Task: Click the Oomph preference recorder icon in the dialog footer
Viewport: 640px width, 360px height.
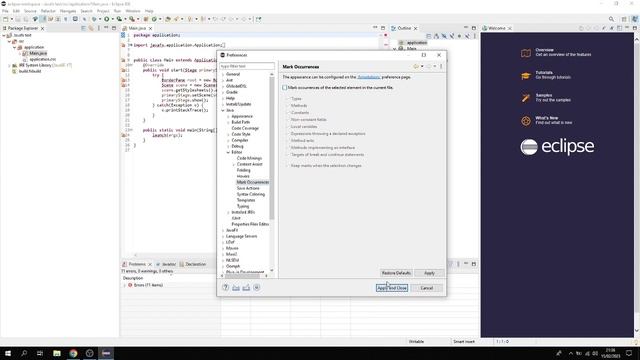Action: (257, 287)
